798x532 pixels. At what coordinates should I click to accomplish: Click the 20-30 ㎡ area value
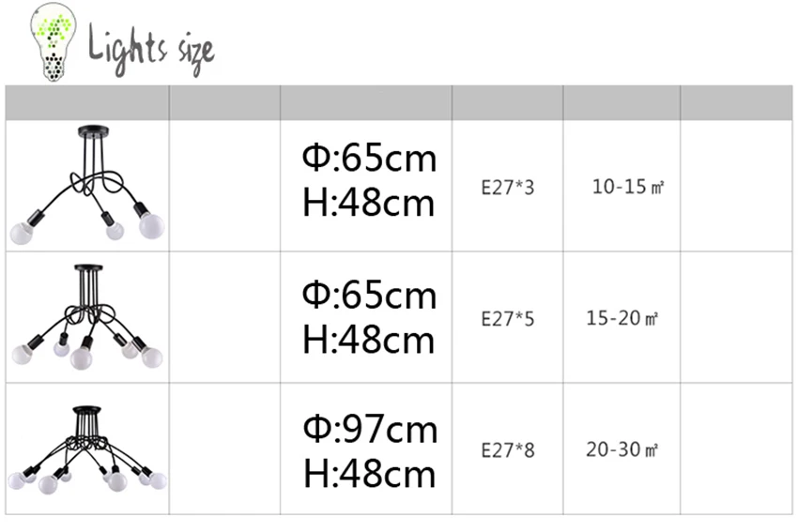point(623,449)
